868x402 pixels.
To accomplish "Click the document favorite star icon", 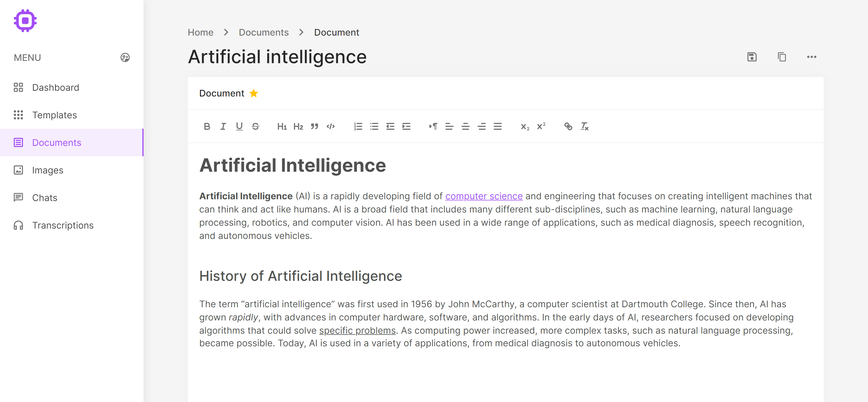I will (253, 93).
